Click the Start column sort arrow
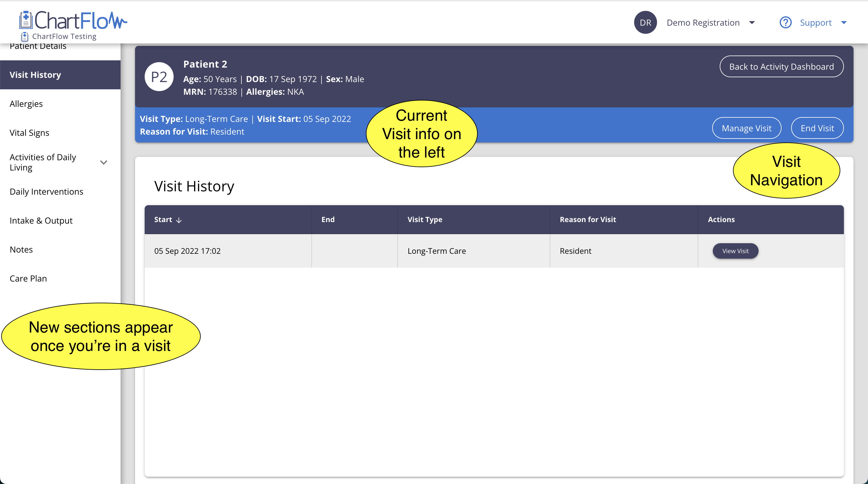The image size is (868, 484). pyautogui.click(x=179, y=220)
